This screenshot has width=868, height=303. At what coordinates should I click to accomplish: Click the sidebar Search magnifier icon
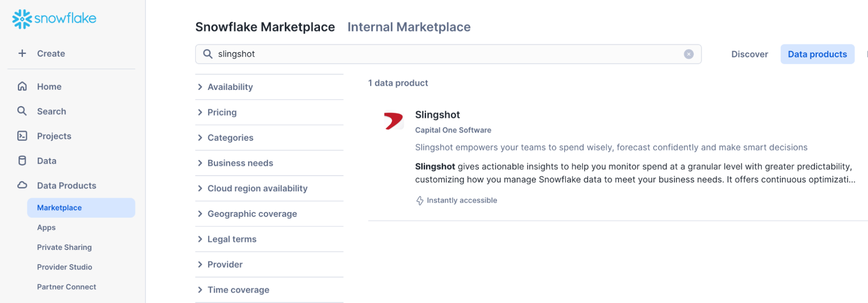pyautogui.click(x=22, y=111)
